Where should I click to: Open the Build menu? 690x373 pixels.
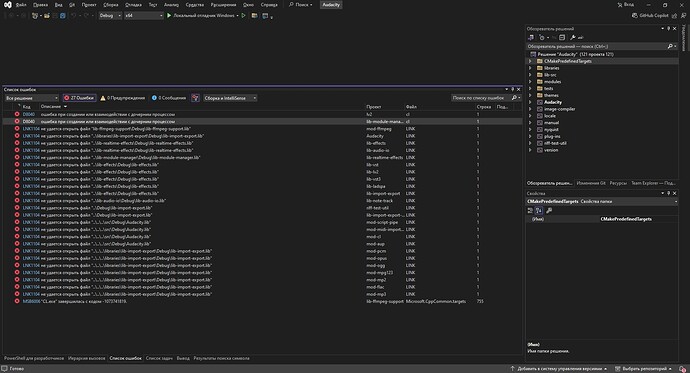(111, 5)
